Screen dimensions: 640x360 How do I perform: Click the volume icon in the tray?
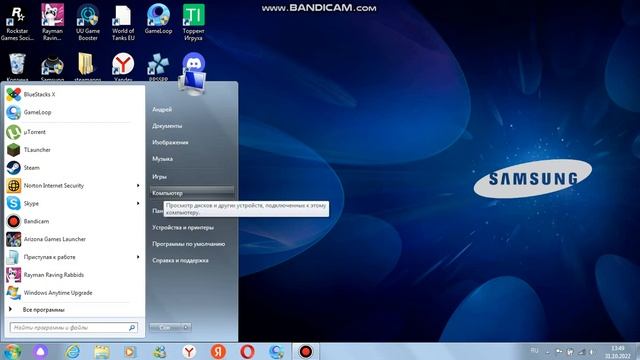click(591, 352)
